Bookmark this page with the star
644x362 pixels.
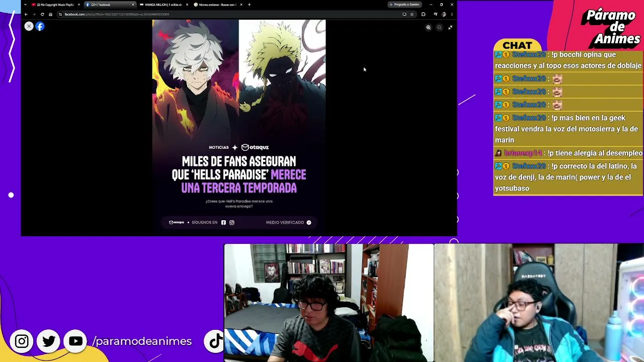pos(412,14)
